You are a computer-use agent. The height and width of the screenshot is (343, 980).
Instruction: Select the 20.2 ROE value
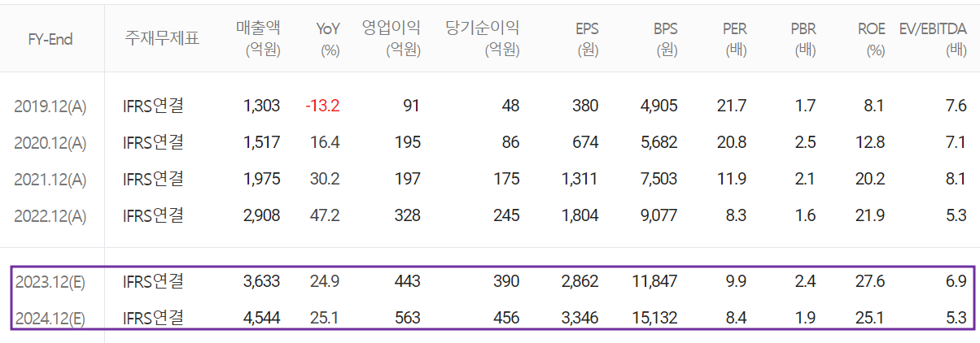click(870, 180)
